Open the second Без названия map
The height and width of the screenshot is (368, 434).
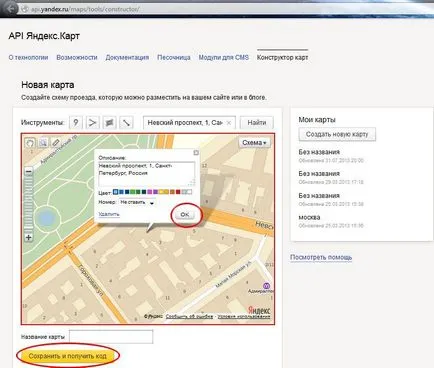pos(319,174)
